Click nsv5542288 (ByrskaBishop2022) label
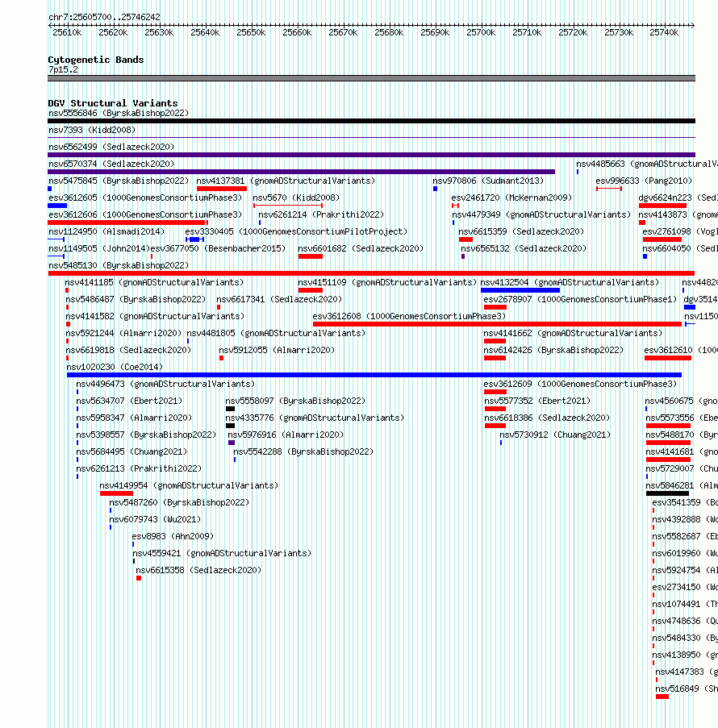This screenshot has height=728, width=718. pyautogui.click(x=303, y=451)
